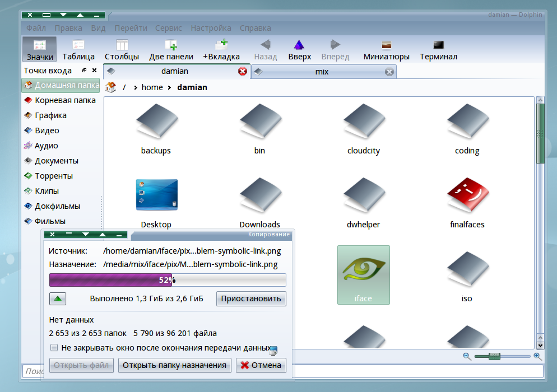
Task: Select the bin folder
Action: coord(259,129)
